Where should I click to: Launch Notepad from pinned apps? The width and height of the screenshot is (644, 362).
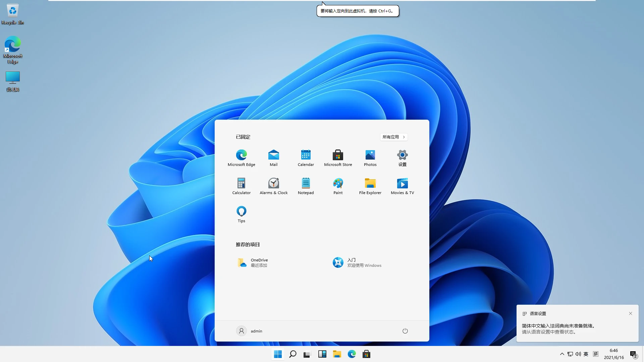(x=306, y=186)
